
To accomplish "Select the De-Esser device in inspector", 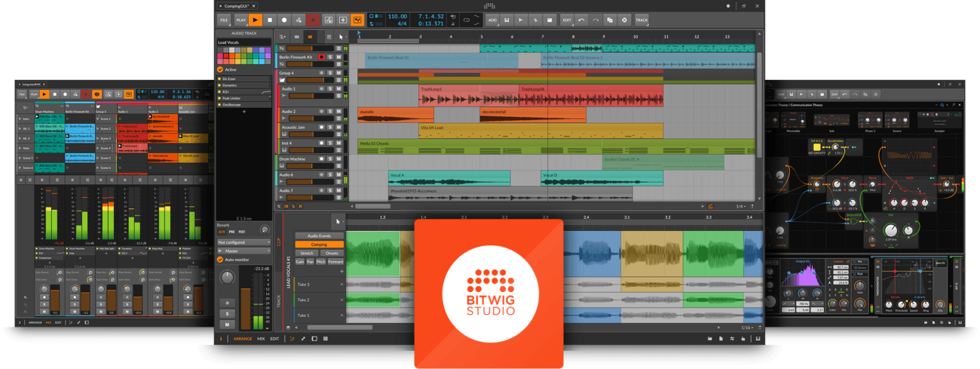I will click(244, 78).
